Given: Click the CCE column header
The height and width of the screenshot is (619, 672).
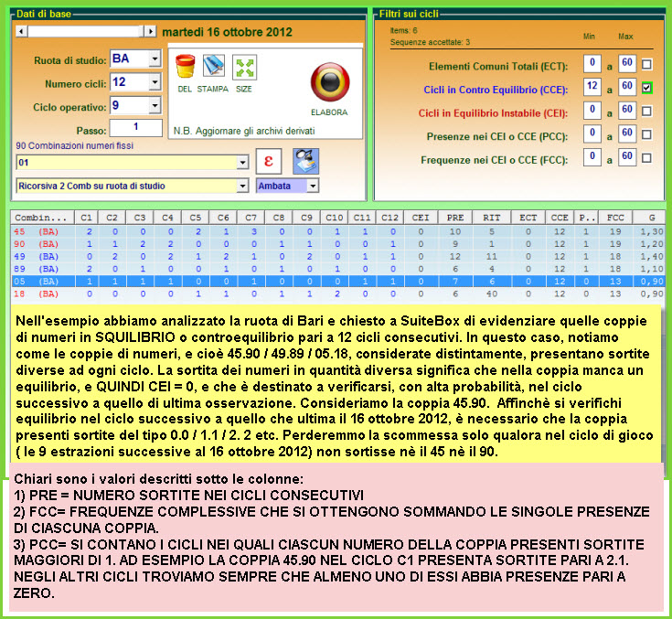Looking at the screenshot, I should pos(560,218).
